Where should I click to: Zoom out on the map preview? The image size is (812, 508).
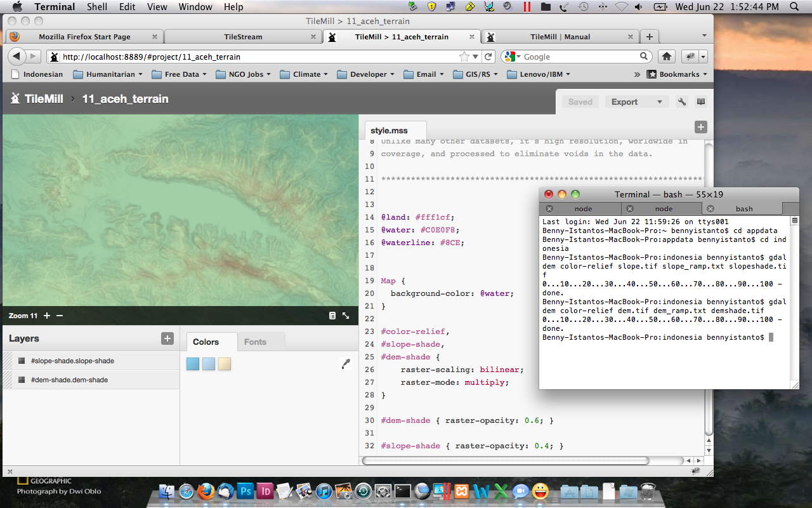(x=60, y=316)
